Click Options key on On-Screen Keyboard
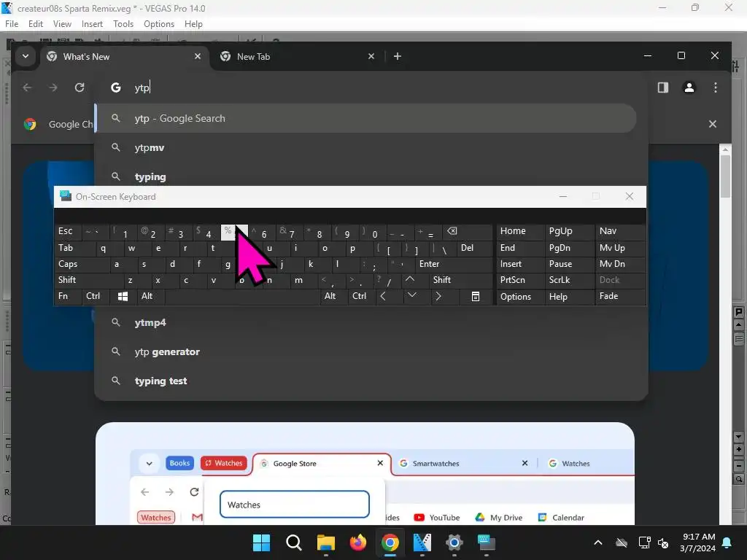The height and width of the screenshot is (560, 747). tap(520, 296)
